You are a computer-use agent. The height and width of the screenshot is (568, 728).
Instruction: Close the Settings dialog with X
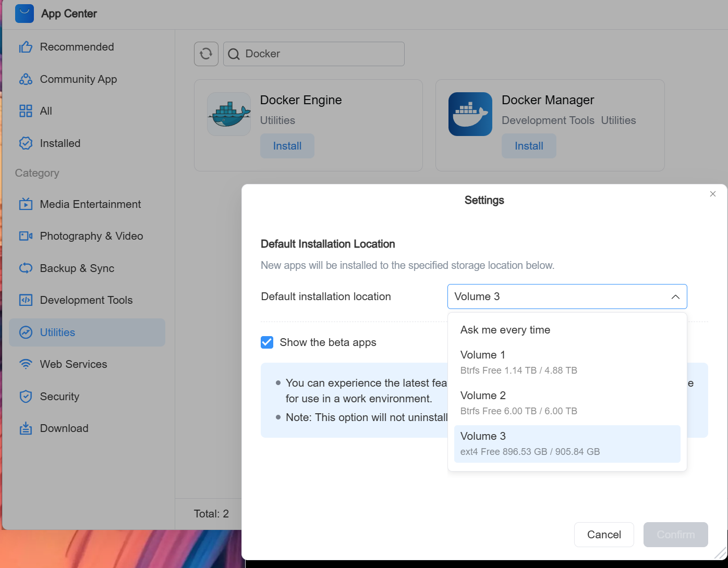coord(713,194)
